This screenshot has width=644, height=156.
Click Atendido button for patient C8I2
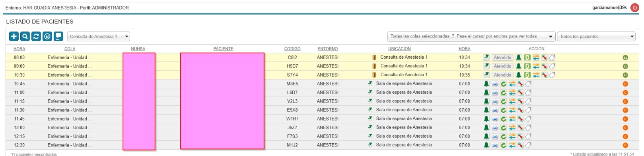(502, 57)
